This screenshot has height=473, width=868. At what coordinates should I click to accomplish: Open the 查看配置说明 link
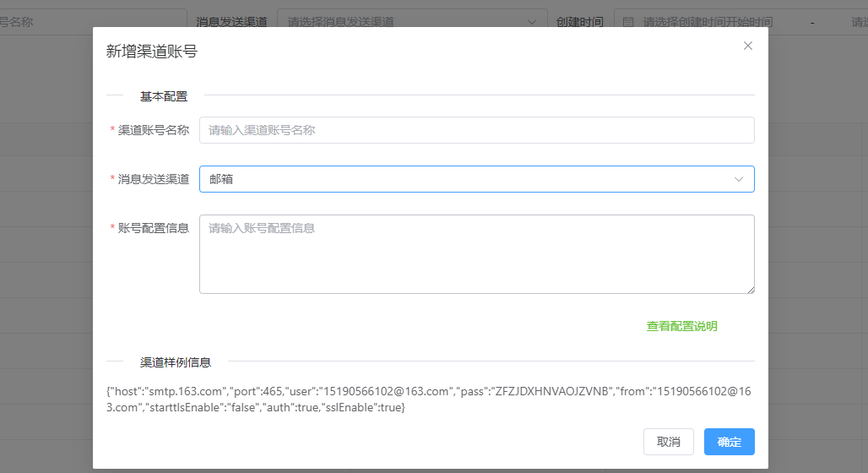pyautogui.click(x=682, y=326)
